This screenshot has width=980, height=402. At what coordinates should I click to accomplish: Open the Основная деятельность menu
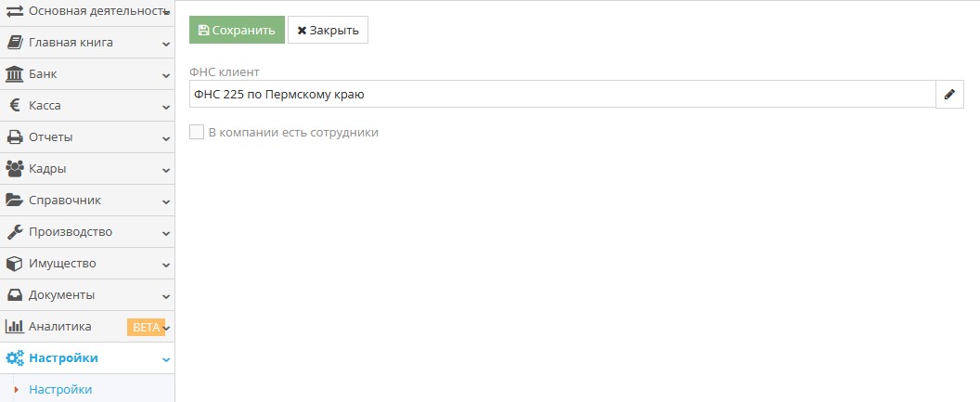87,11
